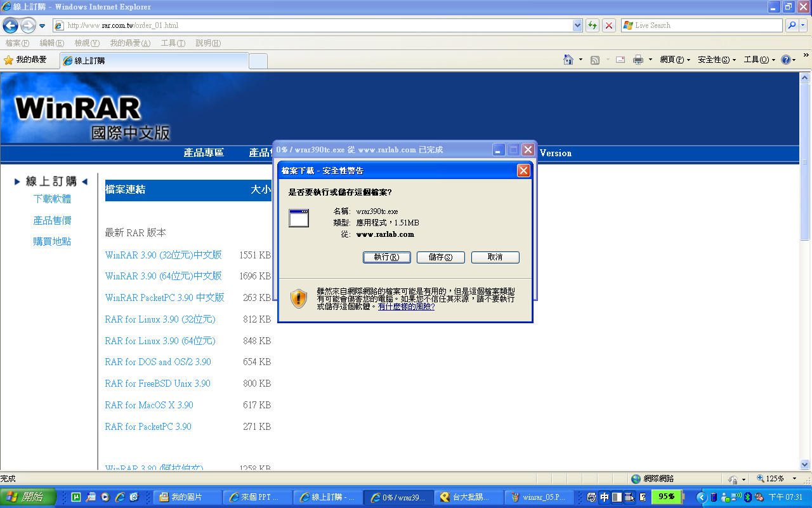The image size is (812, 508).
Task: Open the 我的最愛(A) menu
Action: tap(130, 43)
